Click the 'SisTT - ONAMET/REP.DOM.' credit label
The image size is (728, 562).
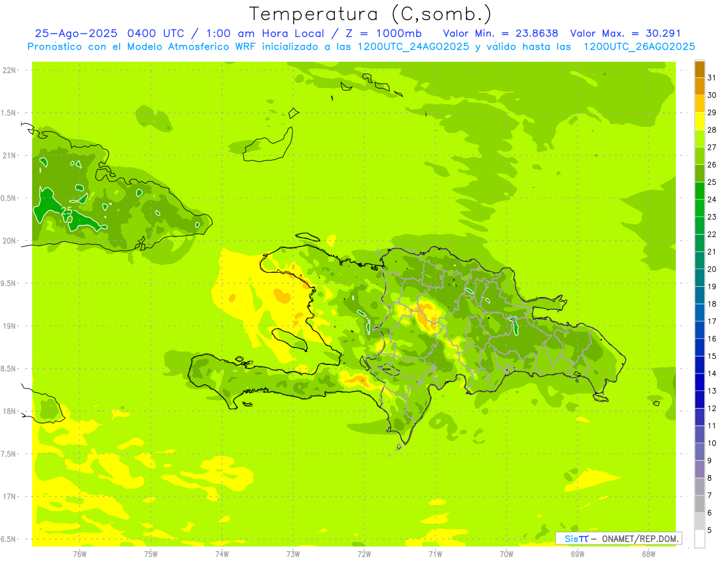pos(619,538)
